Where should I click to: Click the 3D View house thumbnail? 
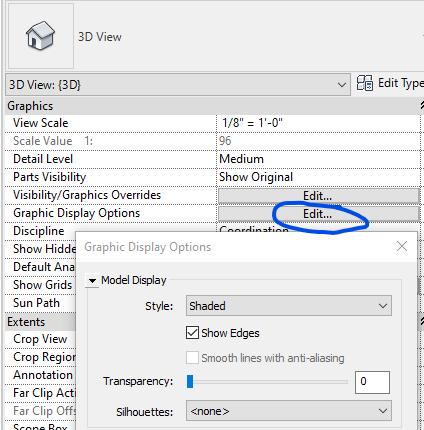[41, 36]
